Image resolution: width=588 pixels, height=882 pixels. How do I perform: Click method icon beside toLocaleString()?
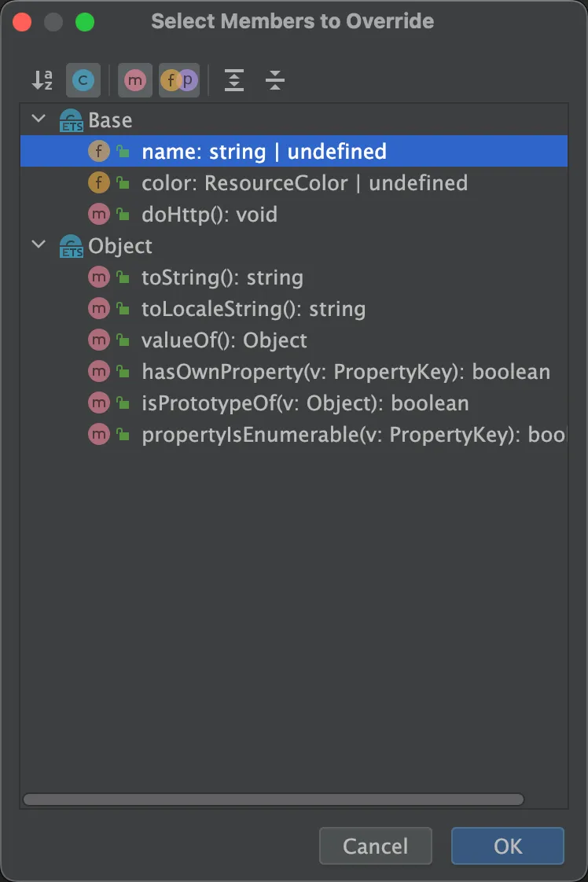[x=99, y=309]
